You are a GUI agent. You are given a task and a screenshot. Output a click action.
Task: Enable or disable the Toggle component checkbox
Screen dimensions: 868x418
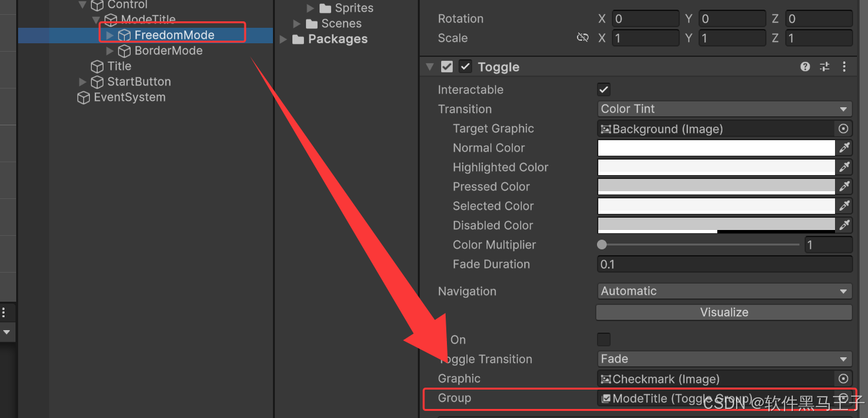[466, 67]
